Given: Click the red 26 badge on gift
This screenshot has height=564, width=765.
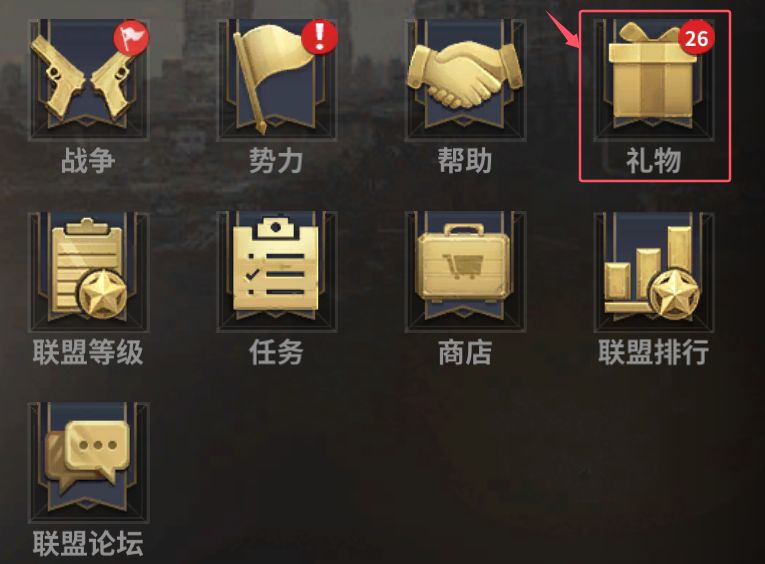Looking at the screenshot, I should pos(696,38).
